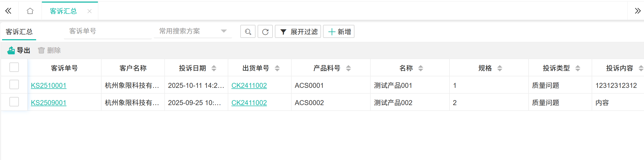Close the 客诉汇总 tab
Viewport: 644px width, 160px height.
click(x=90, y=11)
